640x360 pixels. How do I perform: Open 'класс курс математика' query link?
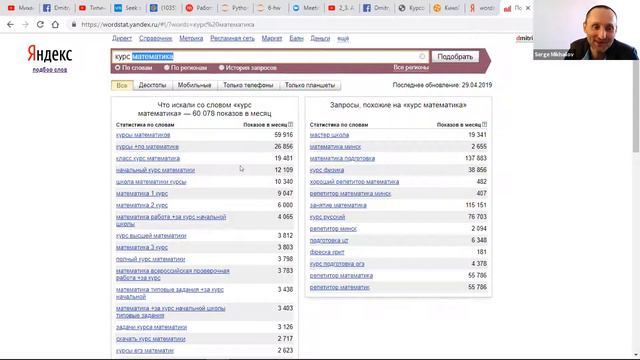coord(148,158)
